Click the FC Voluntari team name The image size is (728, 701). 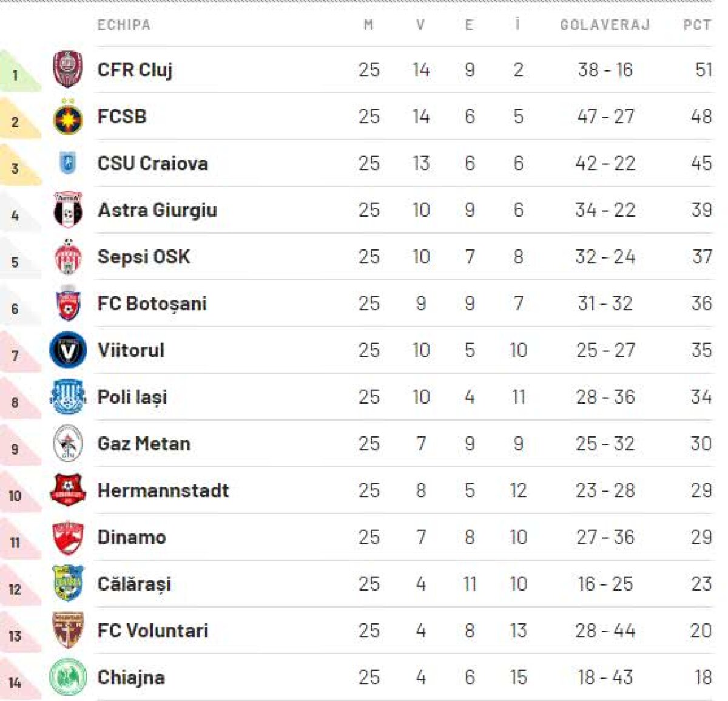pos(153,631)
